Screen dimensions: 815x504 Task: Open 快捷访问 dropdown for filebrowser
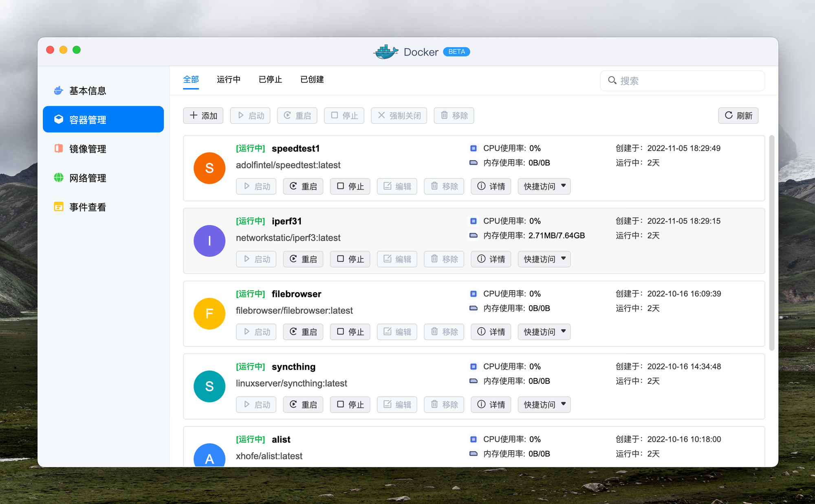click(x=544, y=332)
